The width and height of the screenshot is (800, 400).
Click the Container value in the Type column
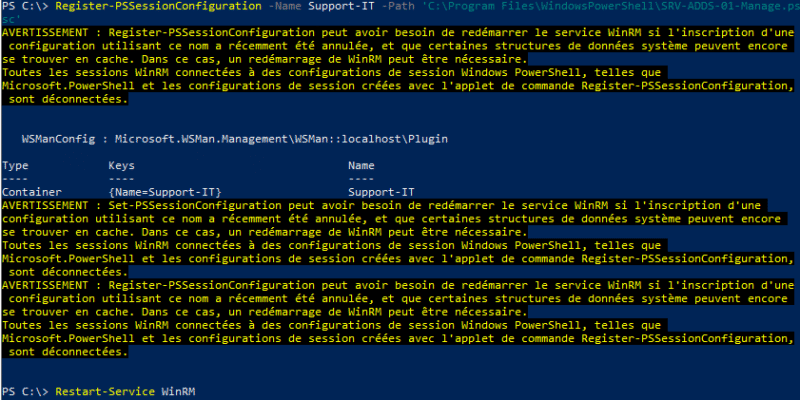pyautogui.click(x=32, y=190)
